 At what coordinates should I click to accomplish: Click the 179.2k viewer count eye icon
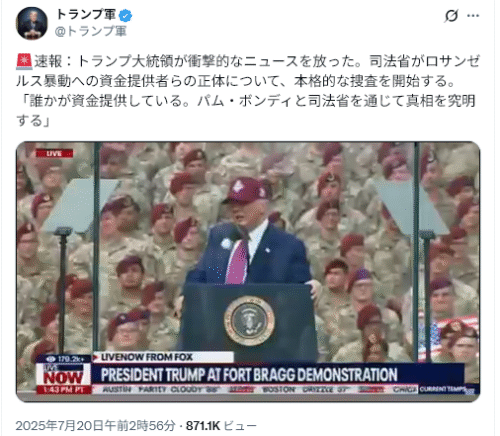51,359
